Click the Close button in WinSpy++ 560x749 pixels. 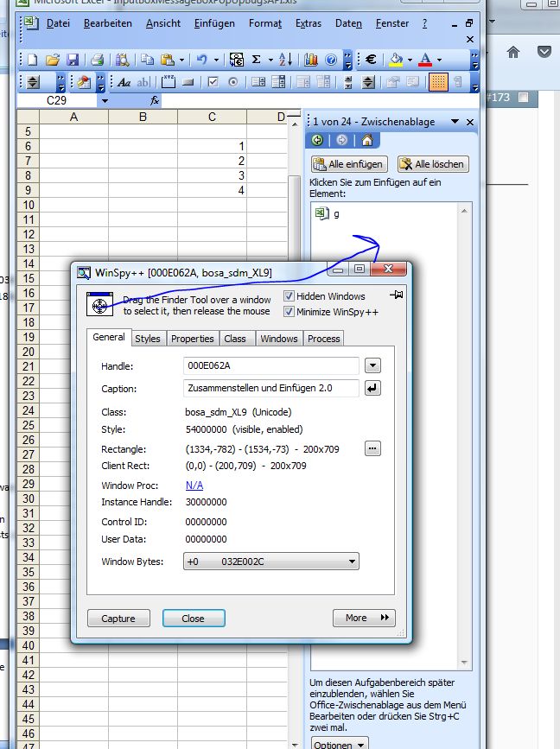(193, 618)
